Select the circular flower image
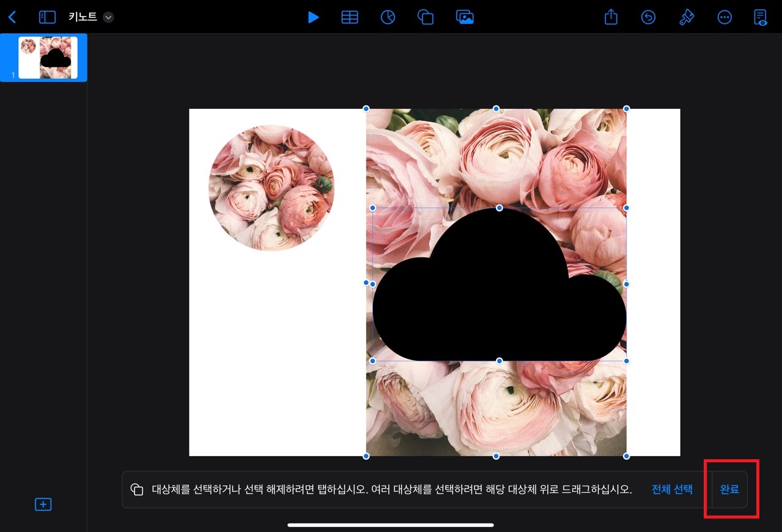This screenshot has height=532, width=782. click(x=271, y=188)
